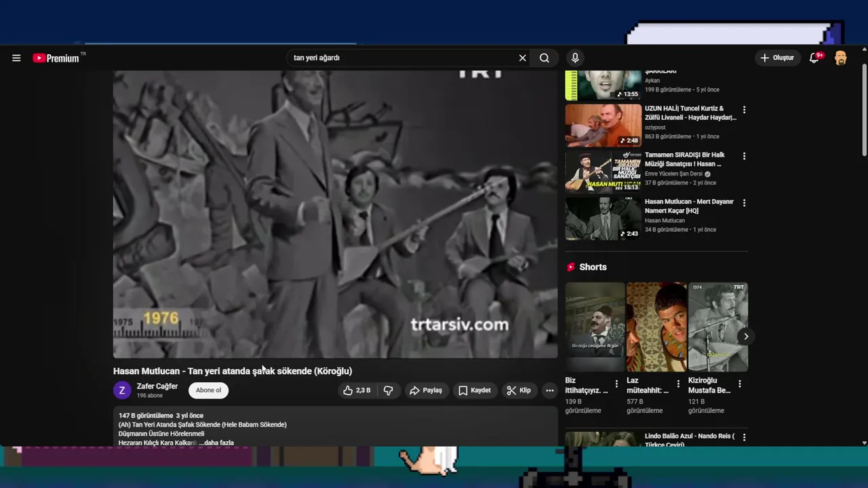Open options for UZUN HALİ Tuncel Kurtiz video
The height and width of the screenshot is (488, 868).
(744, 110)
